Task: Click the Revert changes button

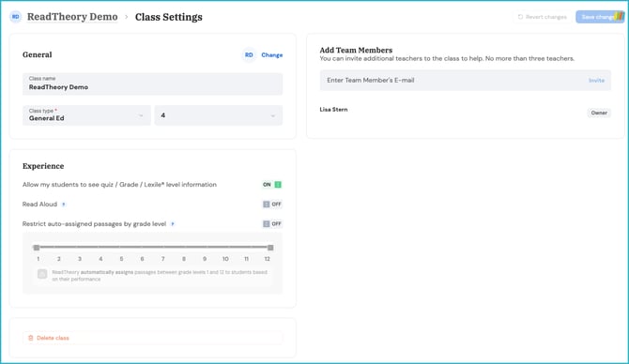Action: [x=542, y=17]
